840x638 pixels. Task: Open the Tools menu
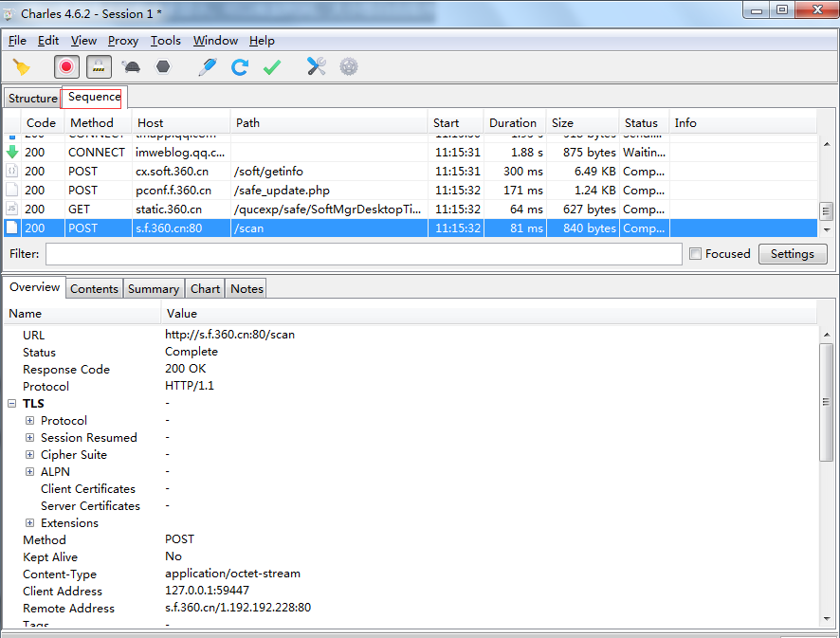166,41
